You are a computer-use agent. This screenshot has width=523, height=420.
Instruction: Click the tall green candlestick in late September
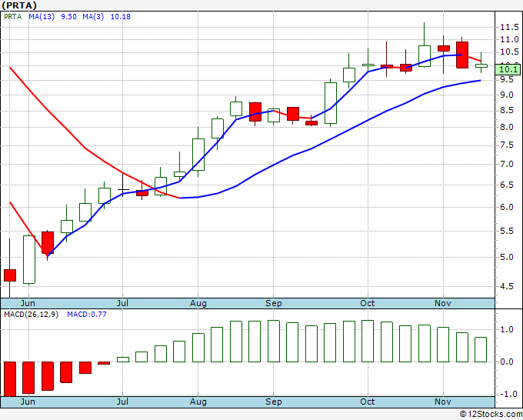pyautogui.click(x=331, y=103)
